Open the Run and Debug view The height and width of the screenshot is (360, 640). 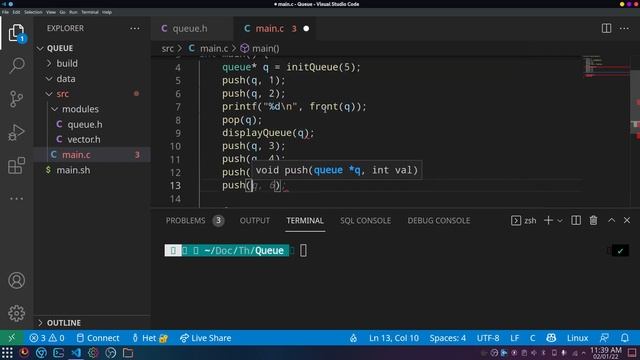coord(16,133)
